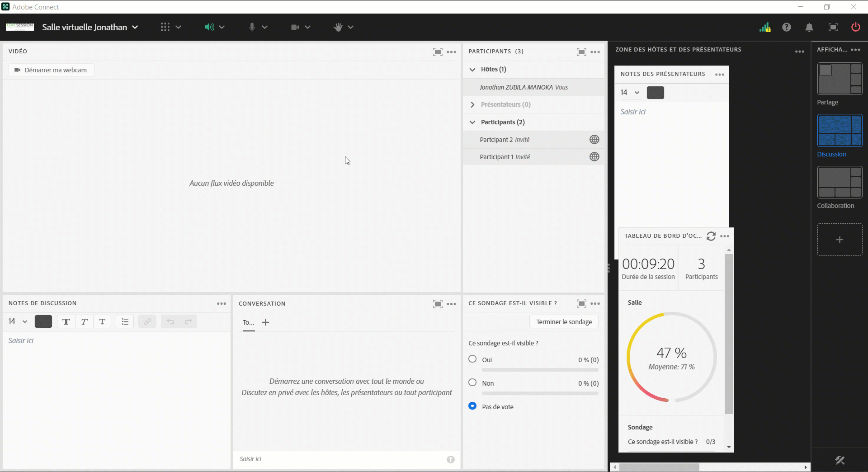
Task: Select the Non poll option
Action: 472,382
